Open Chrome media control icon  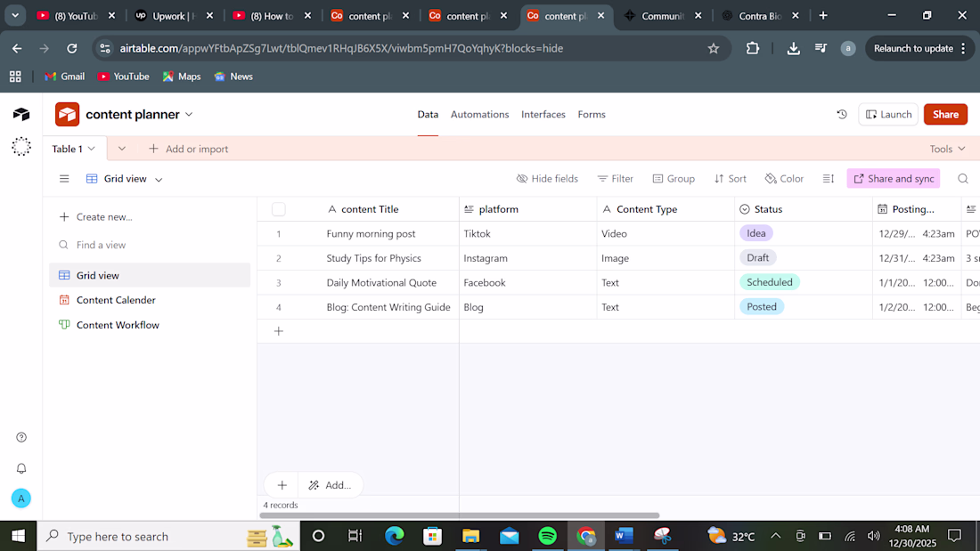(821, 48)
